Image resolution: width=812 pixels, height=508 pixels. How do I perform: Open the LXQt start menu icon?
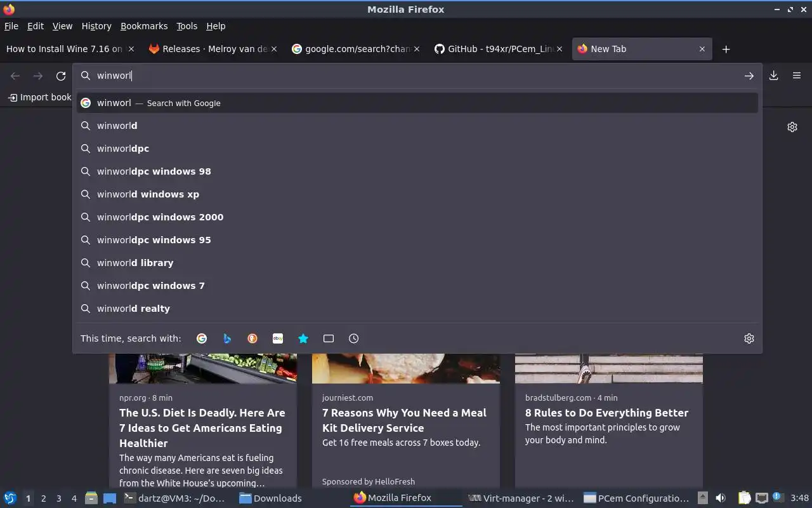point(10,498)
